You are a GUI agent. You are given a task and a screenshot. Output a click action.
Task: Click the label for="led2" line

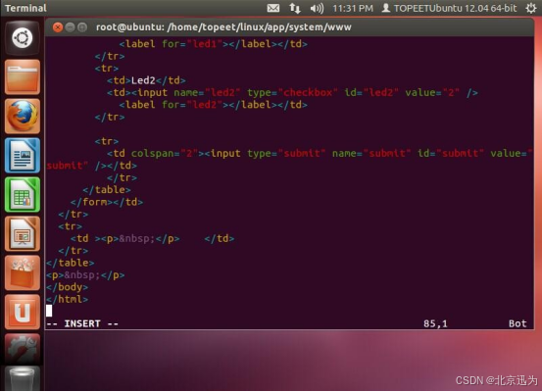tap(214, 105)
